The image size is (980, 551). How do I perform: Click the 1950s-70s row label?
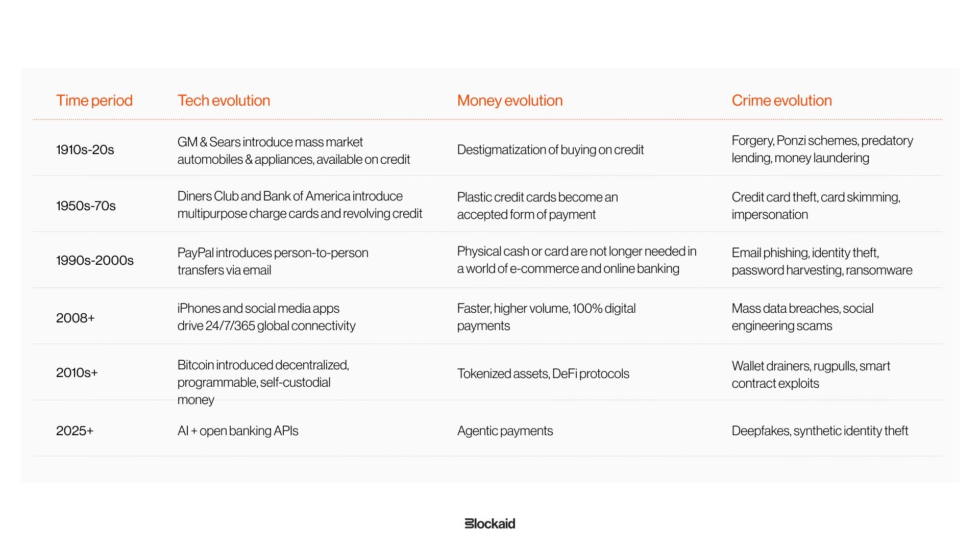[x=86, y=206]
